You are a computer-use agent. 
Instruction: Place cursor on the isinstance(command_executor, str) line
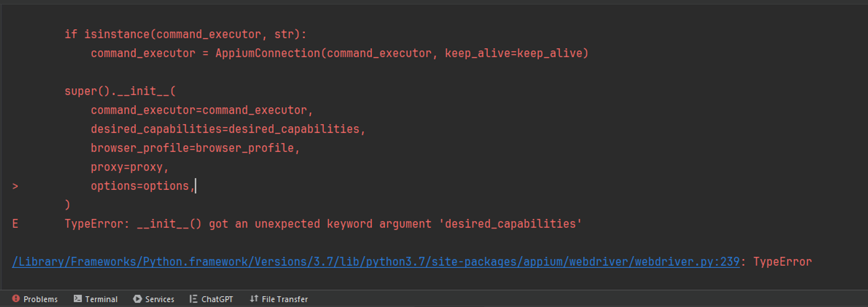coord(185,34)
